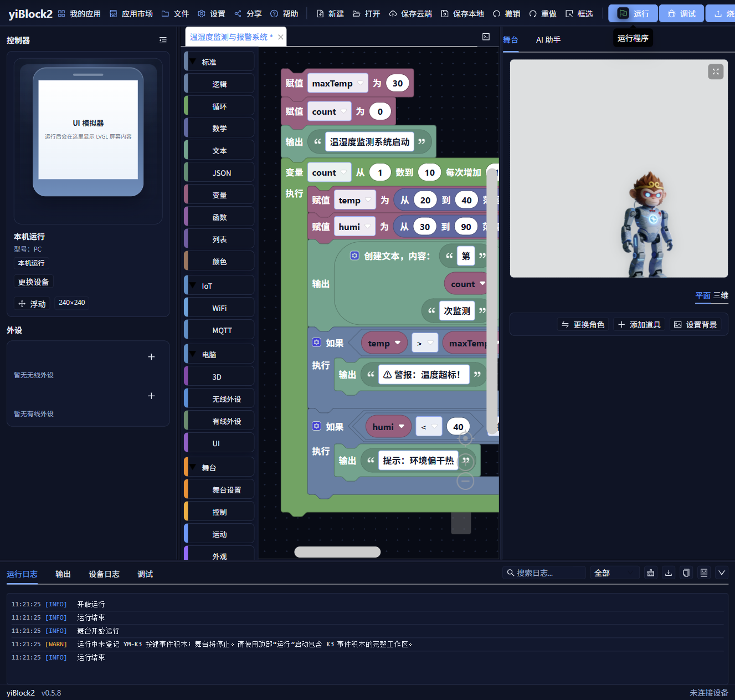Click the 撤销 undo toolbar button

click(507, 14)
